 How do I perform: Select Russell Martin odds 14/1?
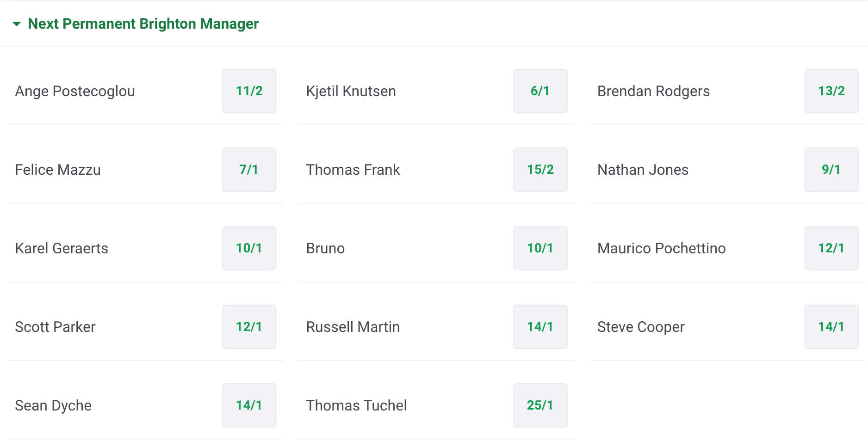point(540,327)
